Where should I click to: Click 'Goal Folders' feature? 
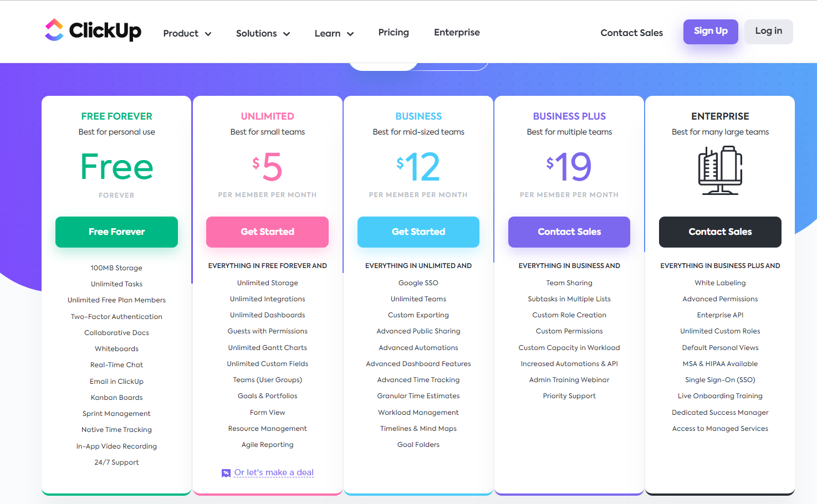click(x=418, y=445)
